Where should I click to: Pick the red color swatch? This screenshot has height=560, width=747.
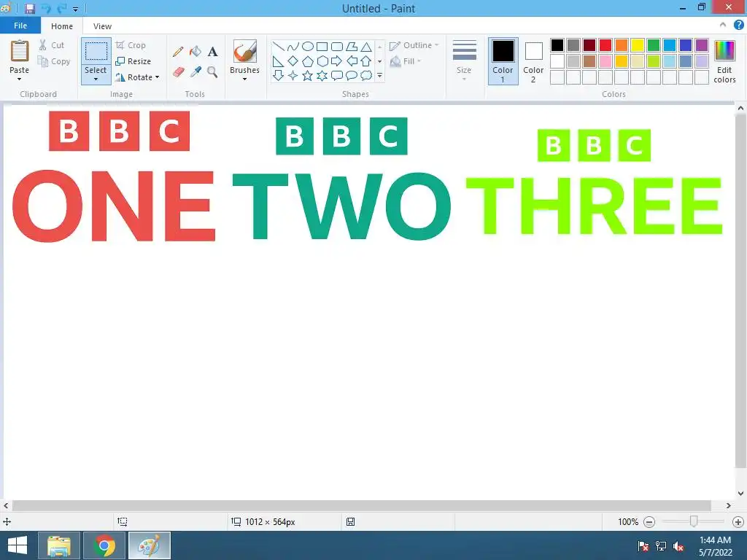605,45
